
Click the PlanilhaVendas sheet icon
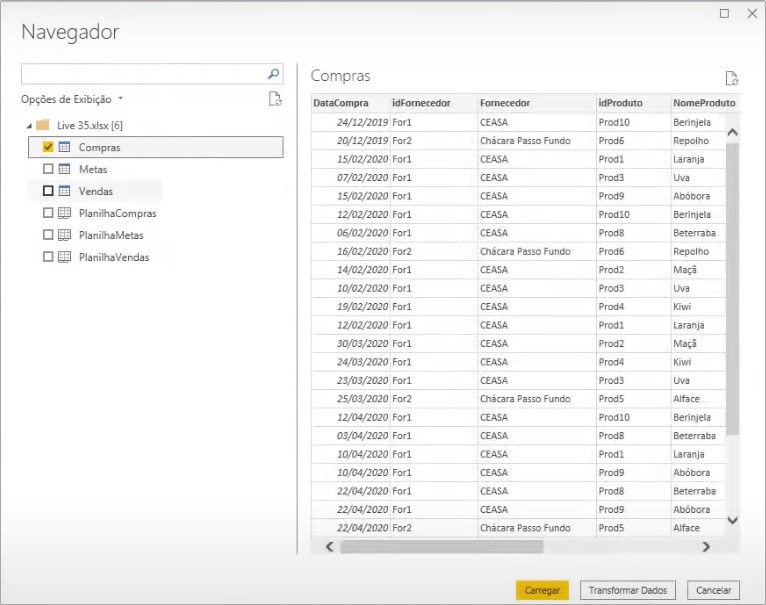(x=64, y=257)
